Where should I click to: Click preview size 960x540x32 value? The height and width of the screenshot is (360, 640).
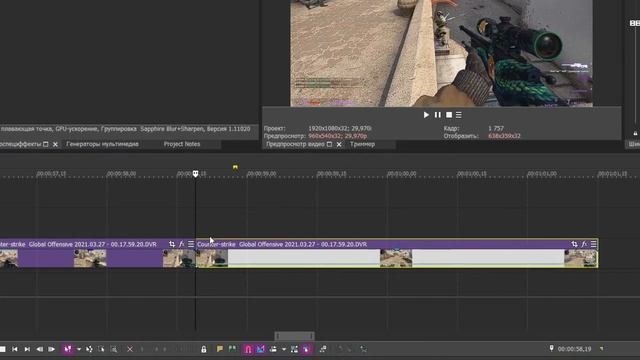[338, 136]
